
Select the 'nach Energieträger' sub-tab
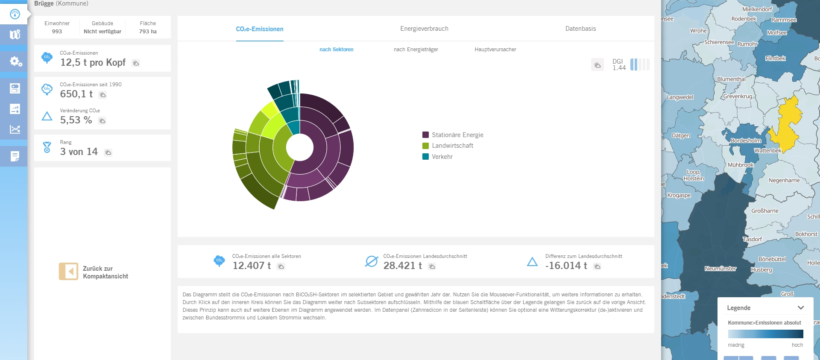(x=416, y=49)
